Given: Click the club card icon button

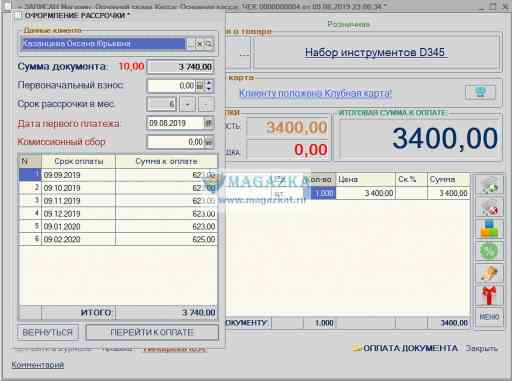Looking at the screenshot, I should (480, 92).
